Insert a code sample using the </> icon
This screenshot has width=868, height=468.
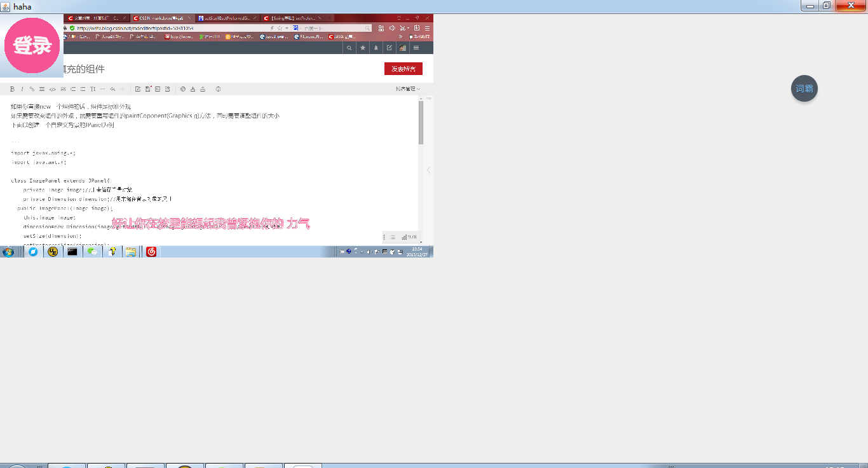point(52,89)
